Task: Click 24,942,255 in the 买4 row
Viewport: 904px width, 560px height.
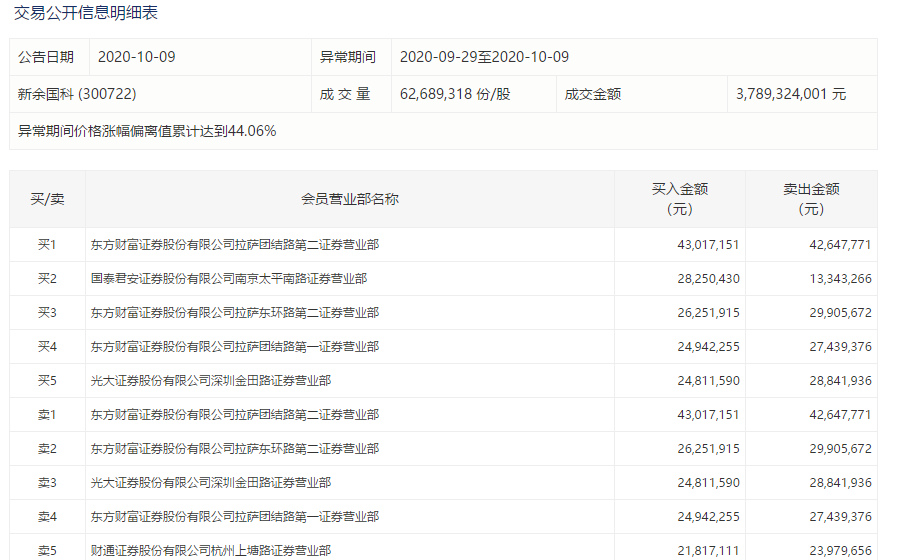Action: (x=708, y=347)
